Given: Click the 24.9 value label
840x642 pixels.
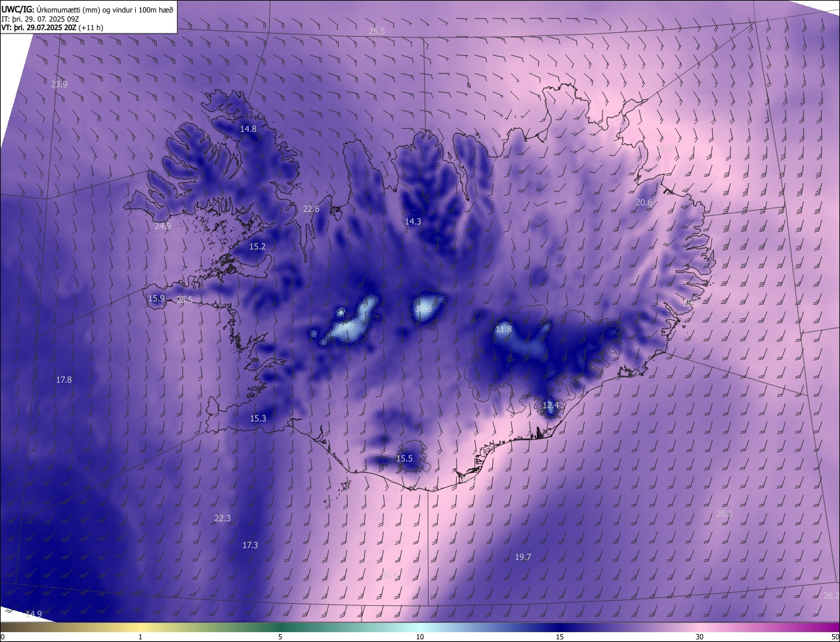Looking at the screenshot, I should (x=163, y=226).
